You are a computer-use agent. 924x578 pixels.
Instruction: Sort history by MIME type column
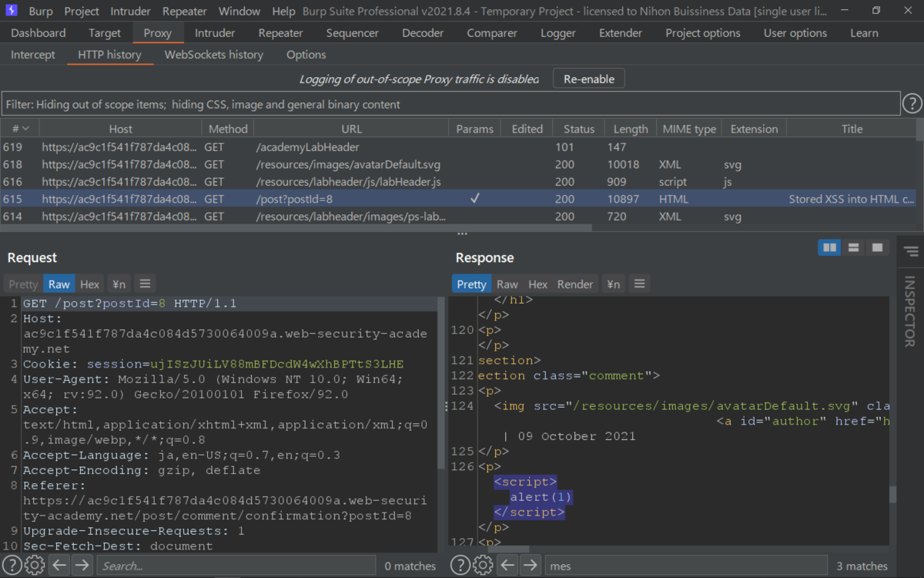tap(688, 129)
